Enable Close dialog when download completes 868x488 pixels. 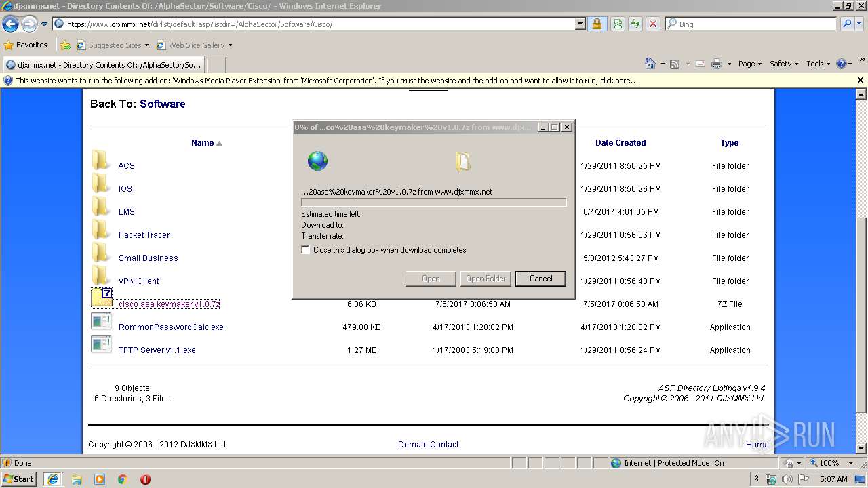click(306, 250)
